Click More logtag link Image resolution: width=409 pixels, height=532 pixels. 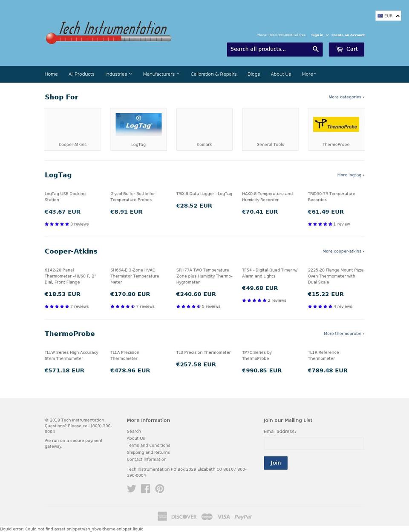click(351, 175)
